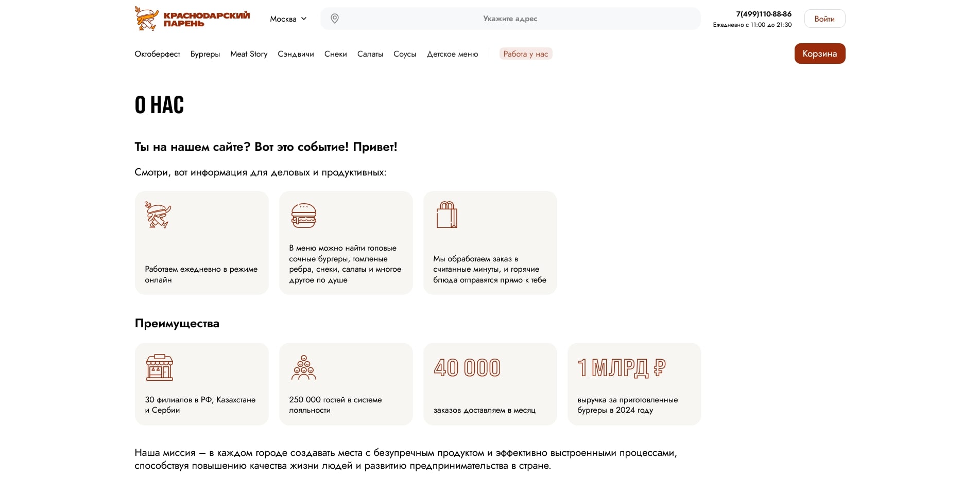The height and width of the screenshot is (477, 980).
Task: Open the Корзина cart button
Action: point(819,54)
